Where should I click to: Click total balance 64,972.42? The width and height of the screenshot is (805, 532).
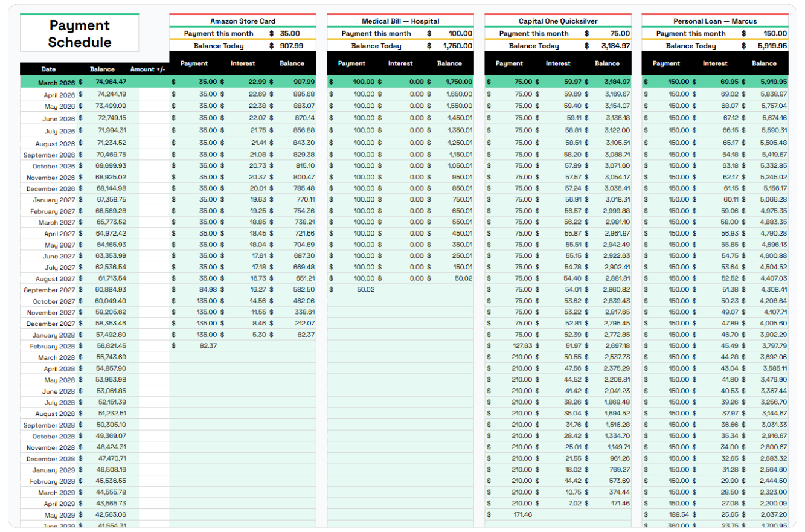[x=111, y=233]
